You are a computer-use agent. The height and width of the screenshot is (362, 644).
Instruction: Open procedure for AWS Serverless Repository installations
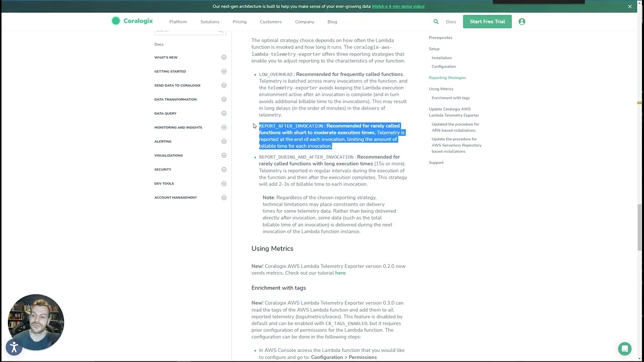tap(456, 145)
